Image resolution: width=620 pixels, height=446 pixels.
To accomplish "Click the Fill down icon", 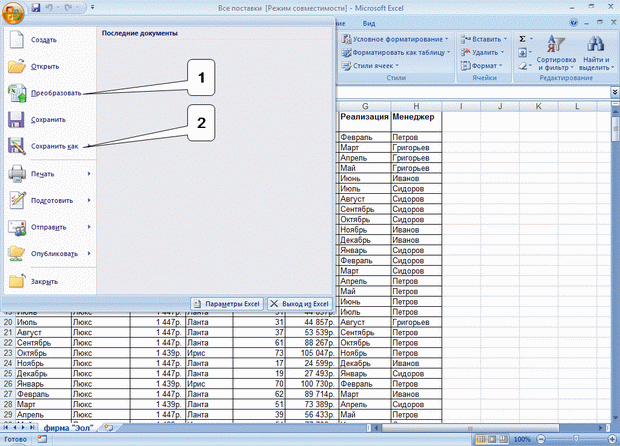I will click(x=522, y=53).
